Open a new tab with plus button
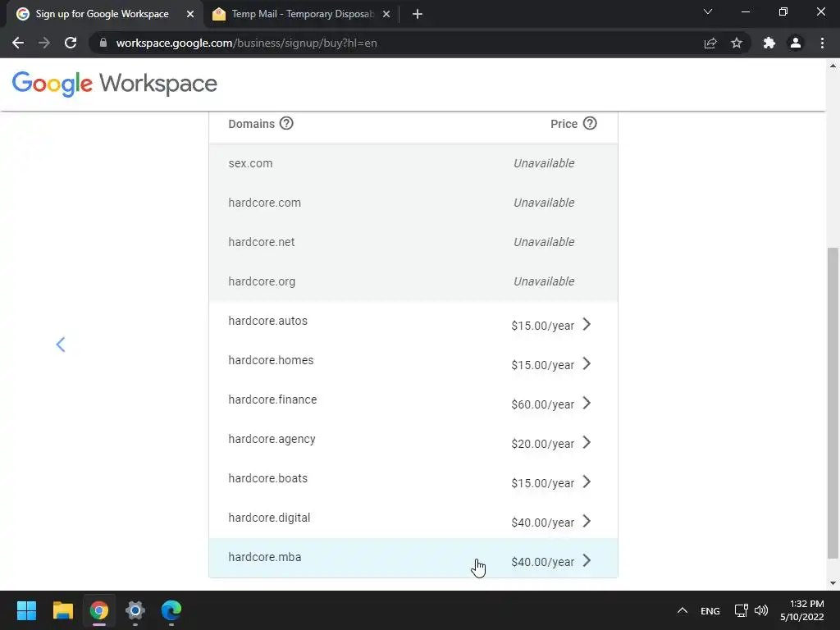Image resolution: width=840 pixels, height=630 pixels. [x=418, y=14]
